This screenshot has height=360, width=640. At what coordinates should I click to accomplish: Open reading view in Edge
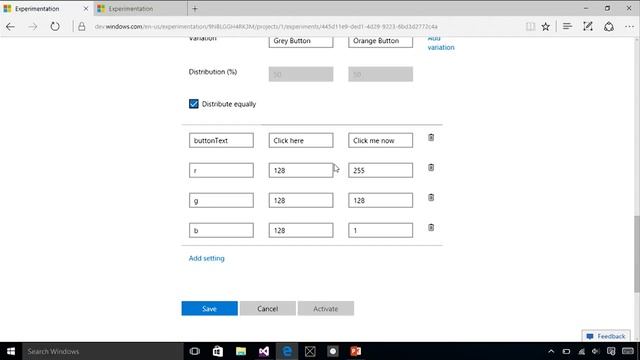530,27
